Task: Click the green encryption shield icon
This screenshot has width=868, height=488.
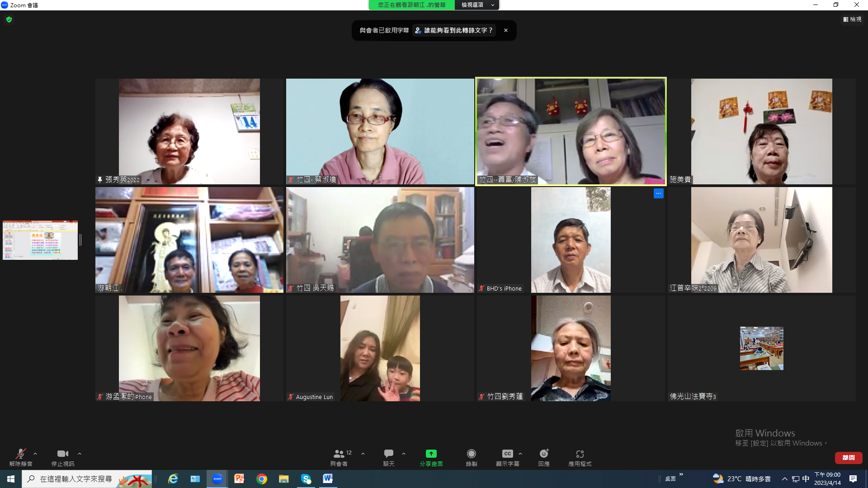Action: tap(9, 19)
